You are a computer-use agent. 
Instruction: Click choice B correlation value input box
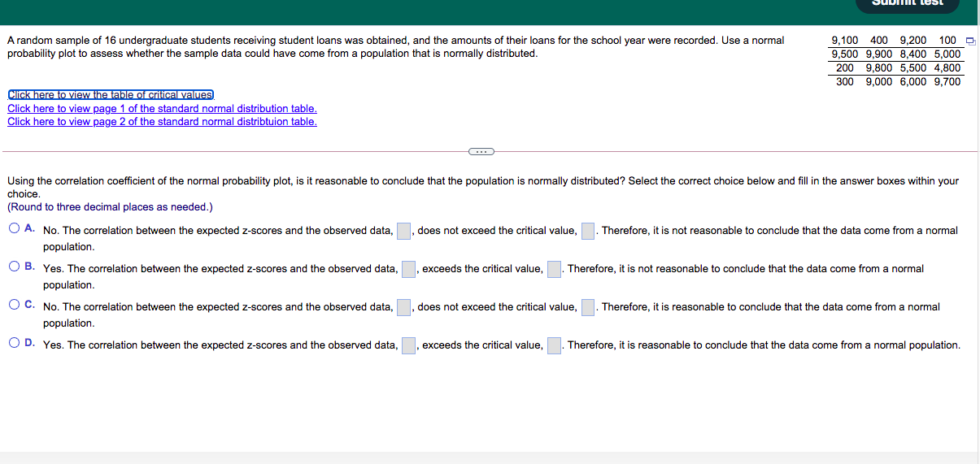click(409, 269)
